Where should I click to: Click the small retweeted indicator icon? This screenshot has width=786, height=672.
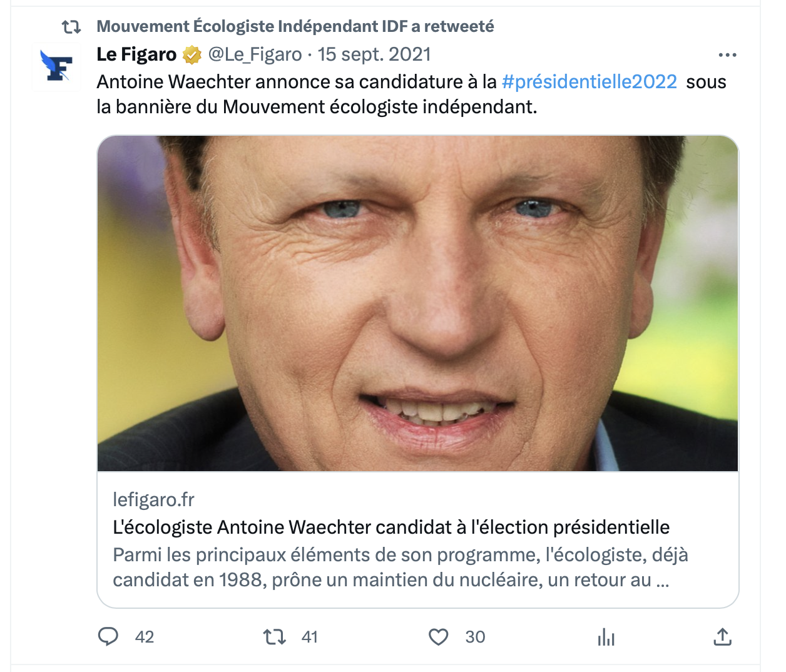tap(71, 27)
